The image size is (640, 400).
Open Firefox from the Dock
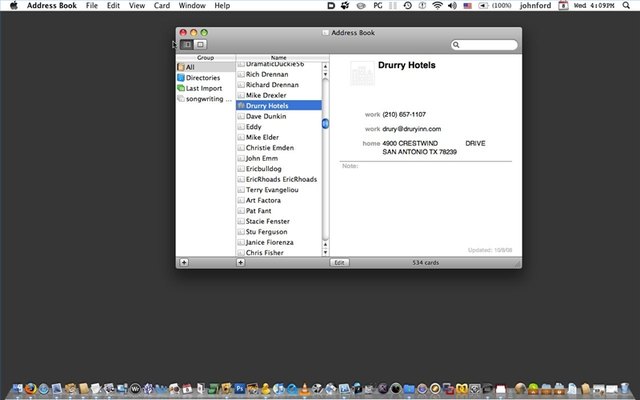30,388
